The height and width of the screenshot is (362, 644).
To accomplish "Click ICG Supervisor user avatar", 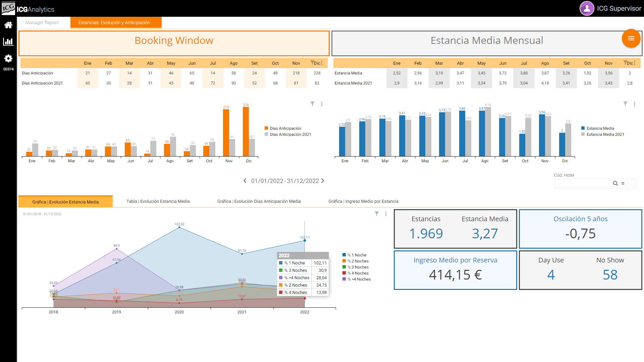I will click(x=587, y=9).
